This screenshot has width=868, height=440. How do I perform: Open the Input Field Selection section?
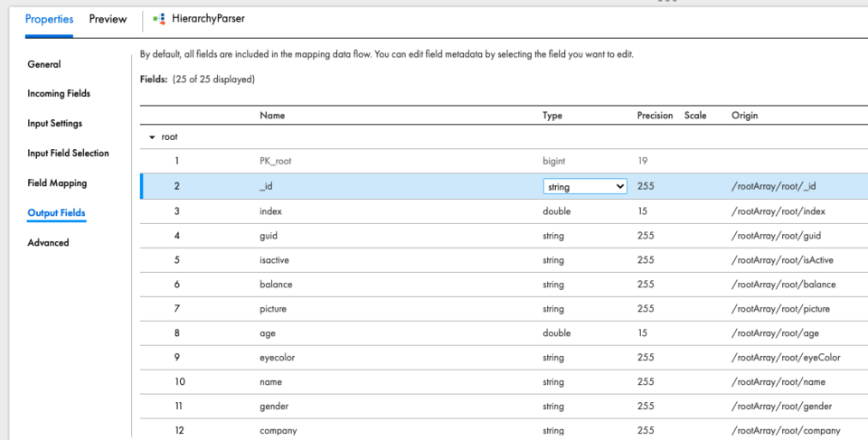pos(68,154)
